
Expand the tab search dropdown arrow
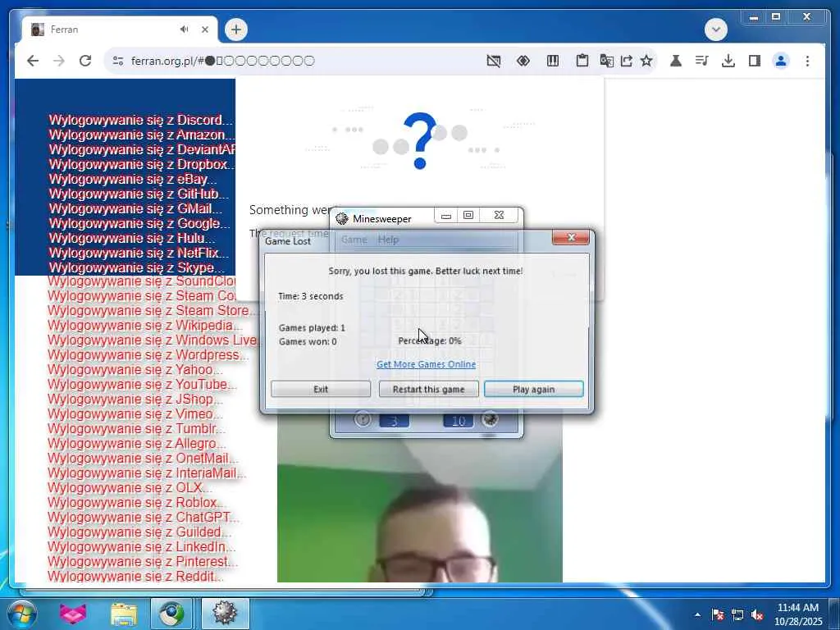click(x=716, y=30)
